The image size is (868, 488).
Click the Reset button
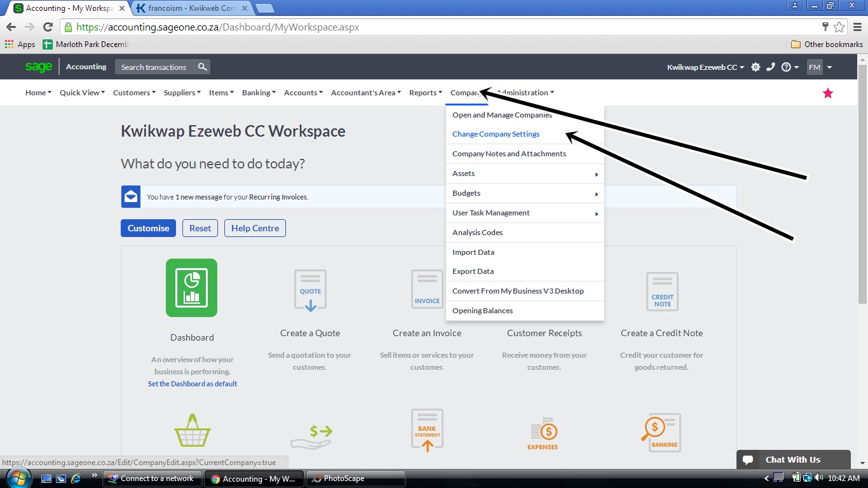point(200,228)
